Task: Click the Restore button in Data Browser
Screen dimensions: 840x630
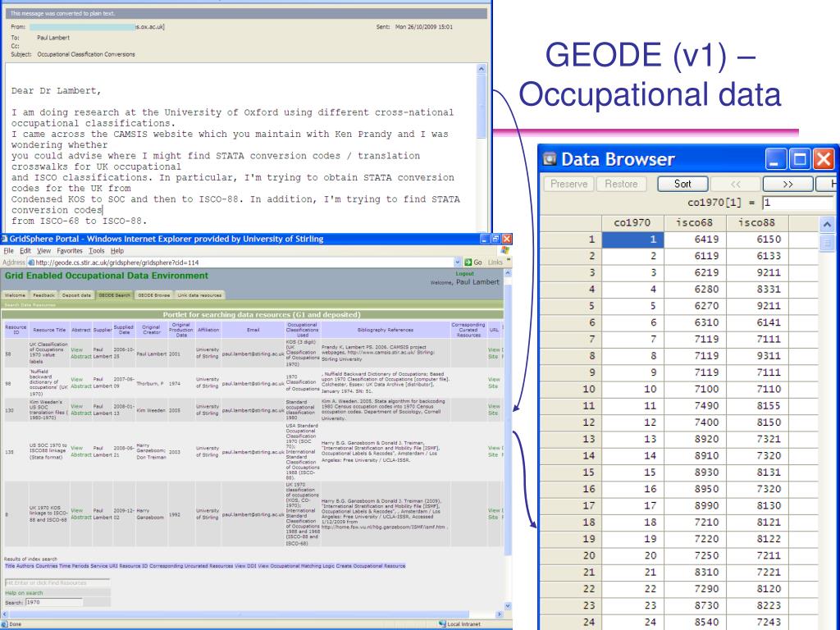Action: click(x=621, y=184)
